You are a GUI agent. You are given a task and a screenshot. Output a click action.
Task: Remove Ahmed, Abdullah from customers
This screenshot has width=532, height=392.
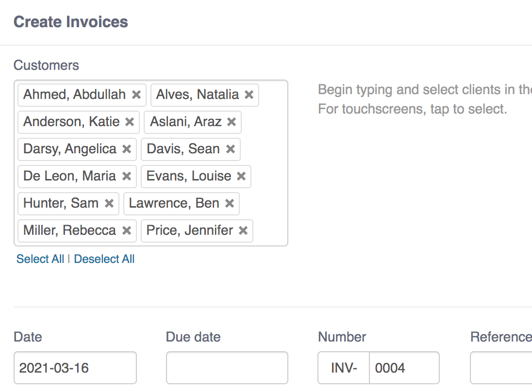[136, 95]
